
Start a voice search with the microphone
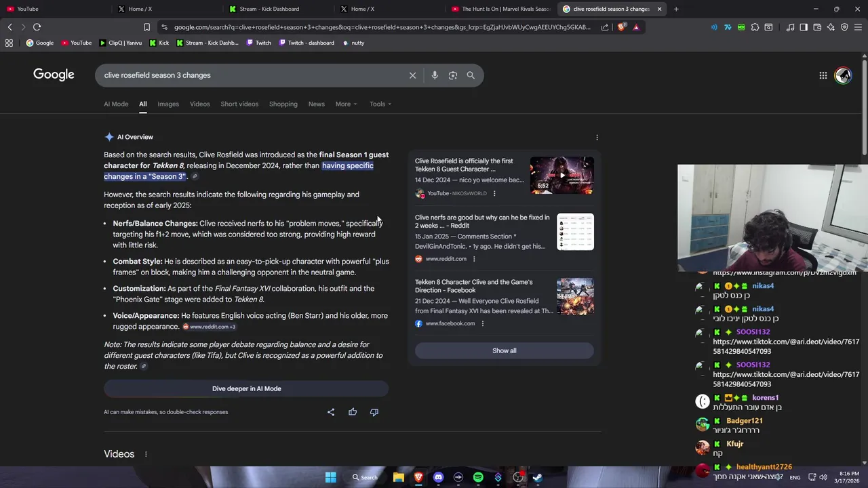click(x=435, y=75)
